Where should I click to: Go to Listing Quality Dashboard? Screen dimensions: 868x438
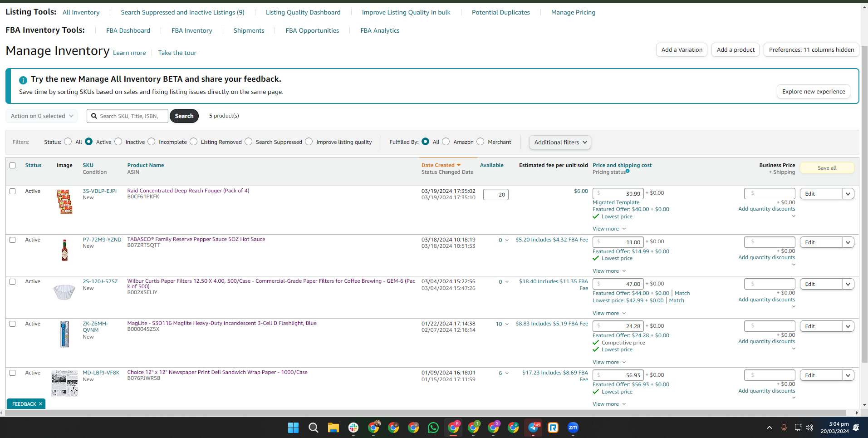pos(303,12)
